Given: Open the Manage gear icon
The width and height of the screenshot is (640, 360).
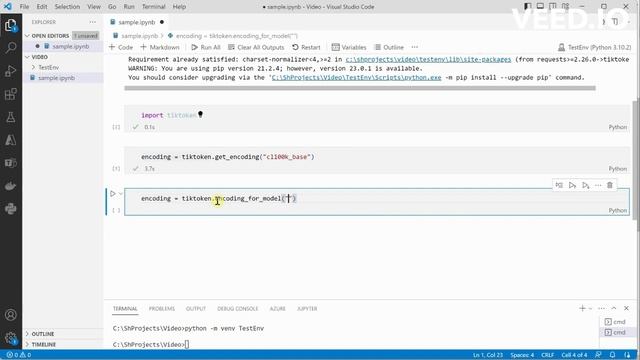Looking at the screenshot, I should click(x=11, y=338).
